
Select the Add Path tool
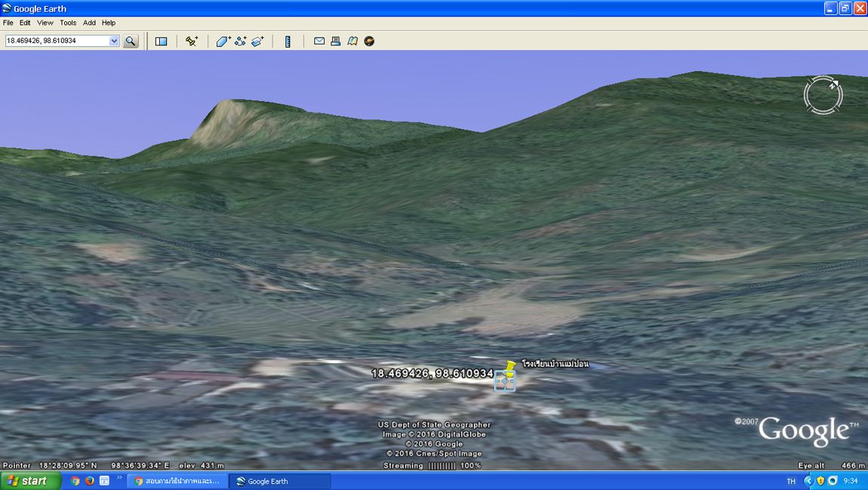click(x=241, y=42)
